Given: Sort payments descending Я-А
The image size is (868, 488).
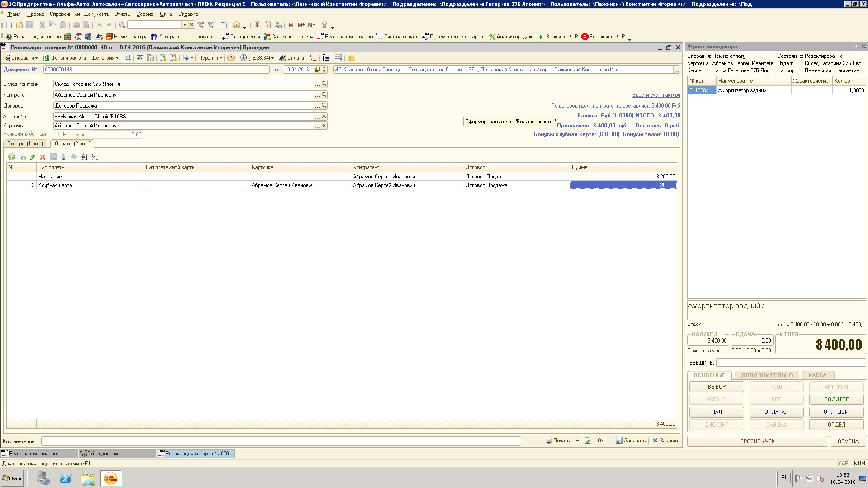Looking at the screenshot, I should click(95, 157).
